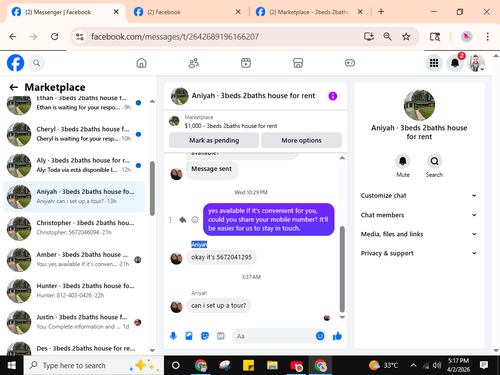Image resolution: width=500 pixels, height=375 pixels.
Task: Switch to the Marketplace 3beds 2baths tab
Action: [309, 12]
